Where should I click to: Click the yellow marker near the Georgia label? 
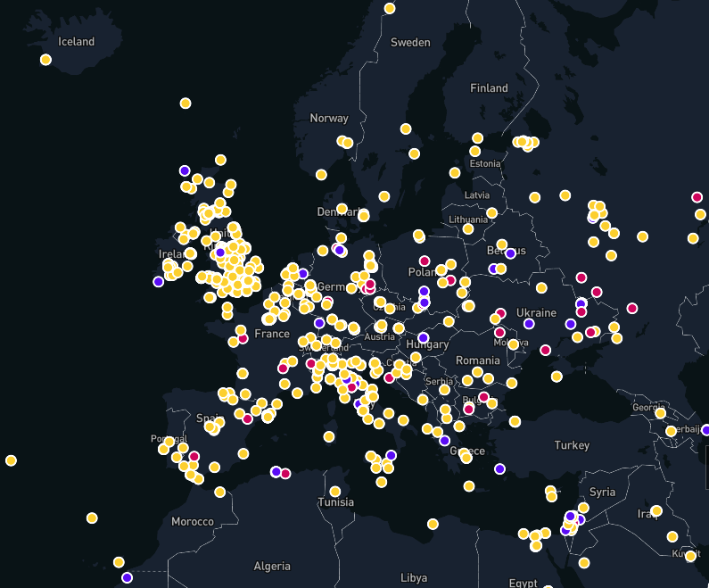(661, 412)
